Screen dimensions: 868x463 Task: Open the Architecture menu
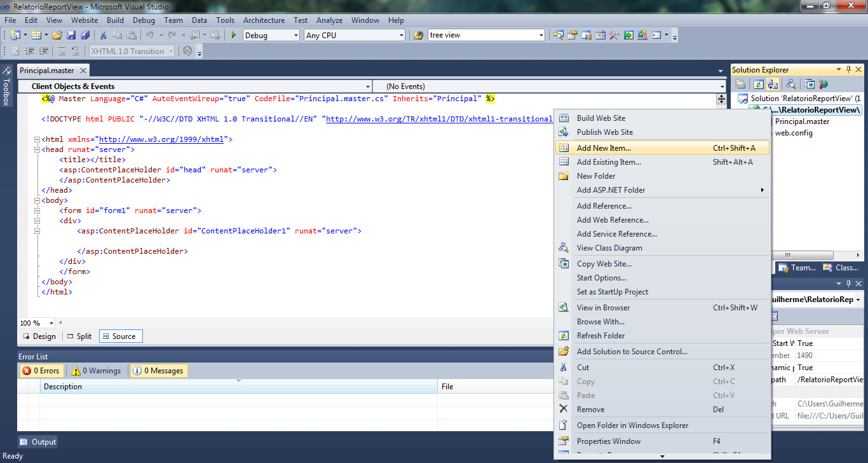(x=264, y=20)
